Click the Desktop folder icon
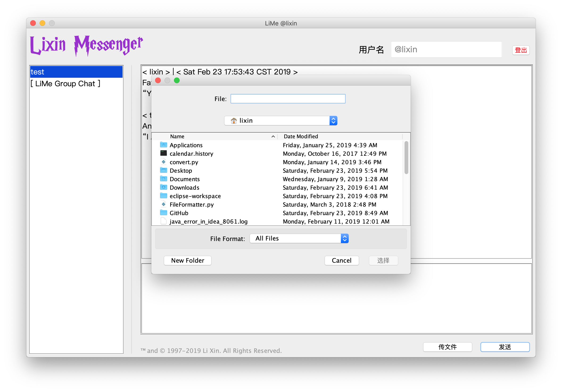The height and width of the screenshot is (392, 562). (x=164, y=171)
